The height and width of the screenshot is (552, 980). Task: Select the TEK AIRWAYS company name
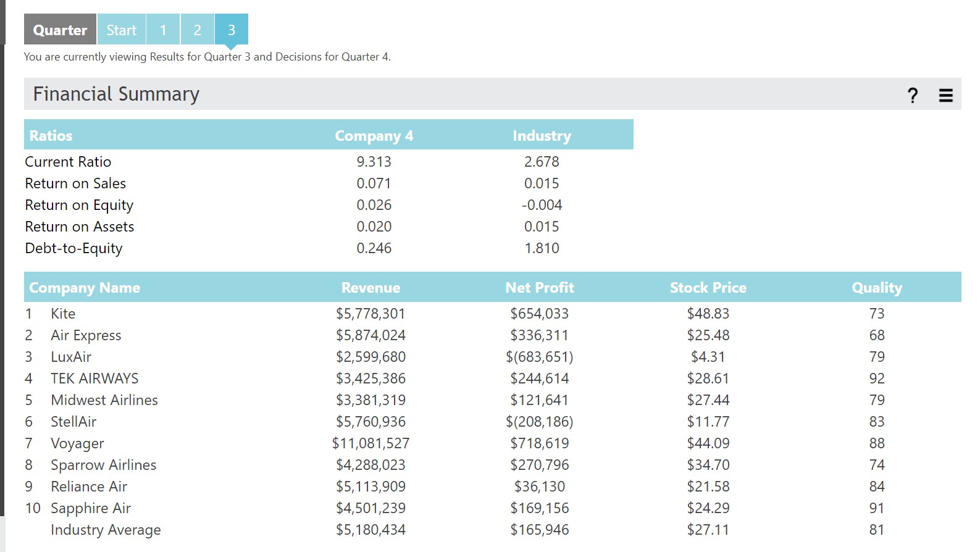coord(94,378)
